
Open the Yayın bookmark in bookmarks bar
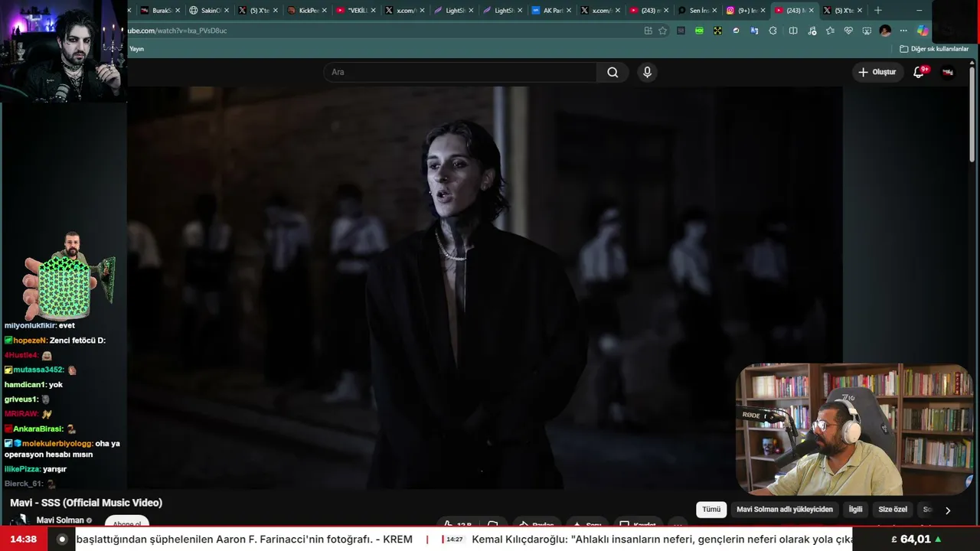(x=136, y=49)
